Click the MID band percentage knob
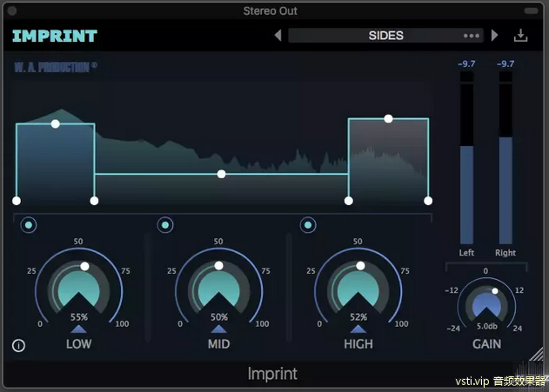The height and width of the screenshot is (392, 549). [219, 289]
